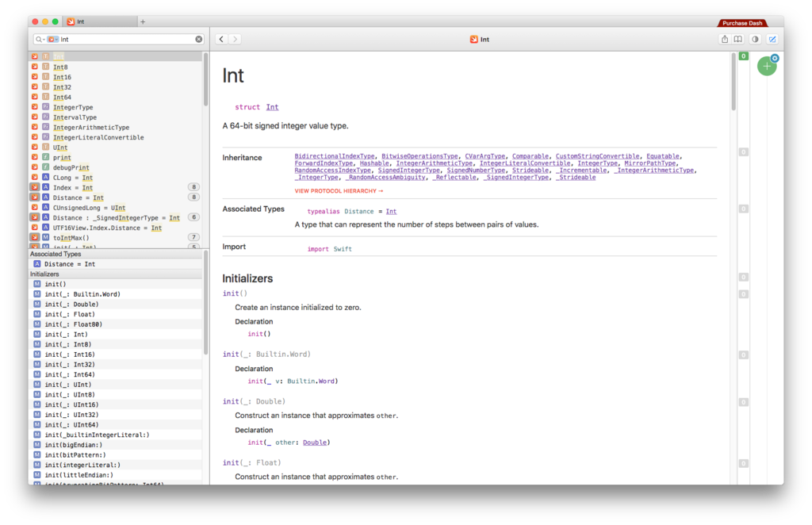Go back with the left chevron

click(x=221, y=40)
